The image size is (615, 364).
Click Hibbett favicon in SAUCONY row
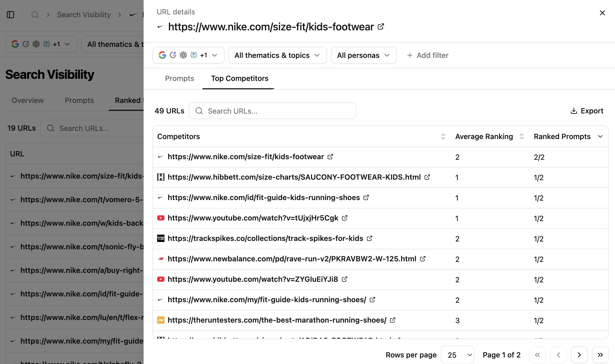tap(161, 177)
